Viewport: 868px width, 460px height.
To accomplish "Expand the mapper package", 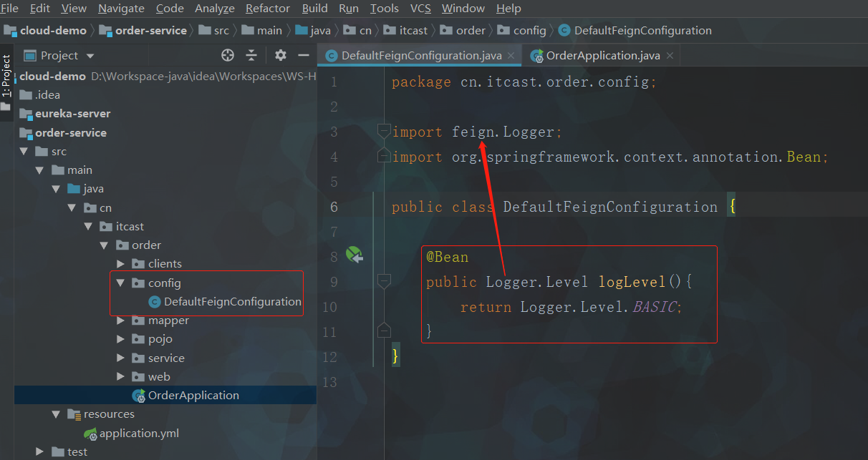I will (x=120, y=320).
